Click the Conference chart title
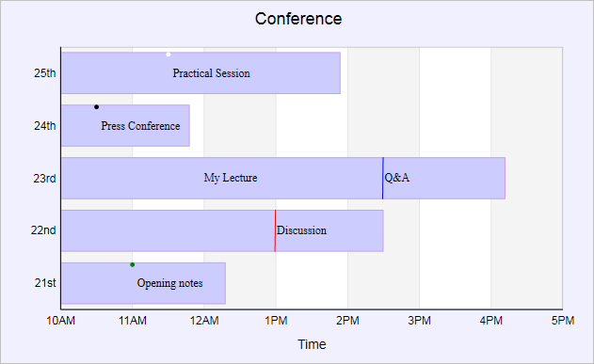 tap(298, 19)
